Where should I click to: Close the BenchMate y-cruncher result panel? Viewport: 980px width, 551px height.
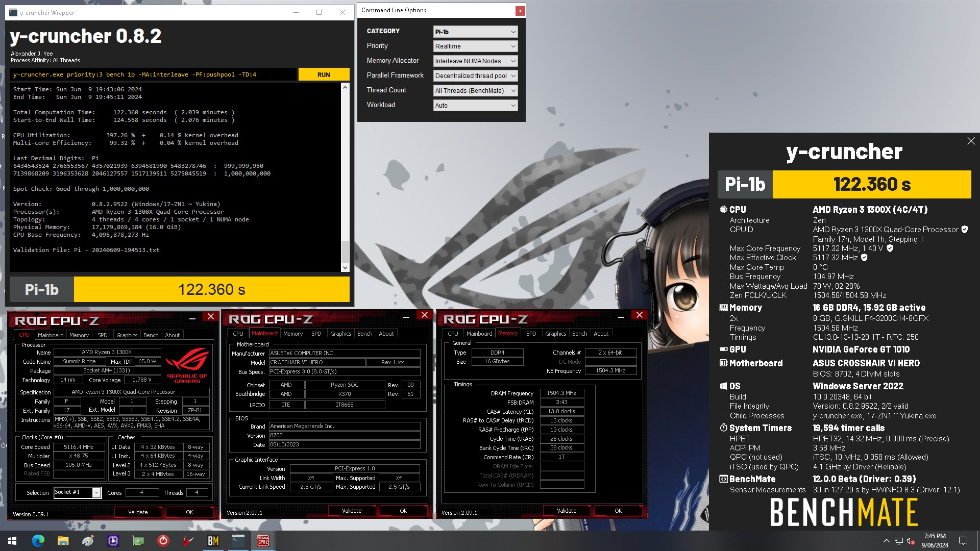971,141
